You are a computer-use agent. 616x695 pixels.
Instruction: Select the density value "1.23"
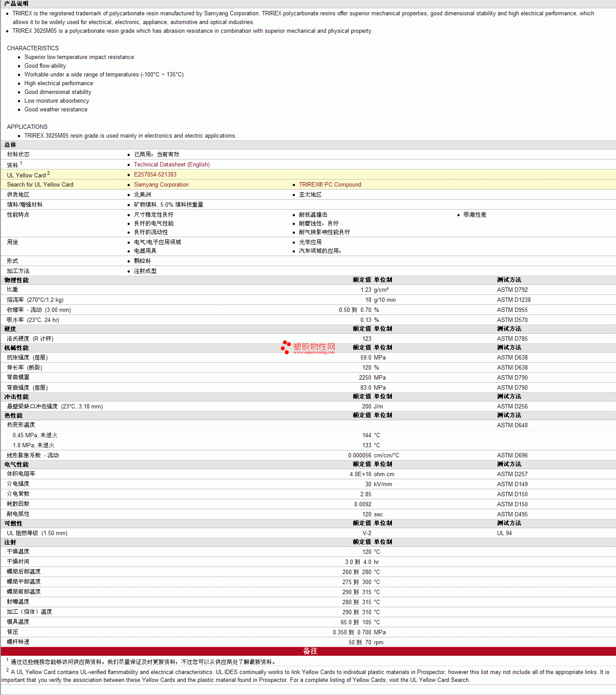pyautogui.click(x=366, y=290)
